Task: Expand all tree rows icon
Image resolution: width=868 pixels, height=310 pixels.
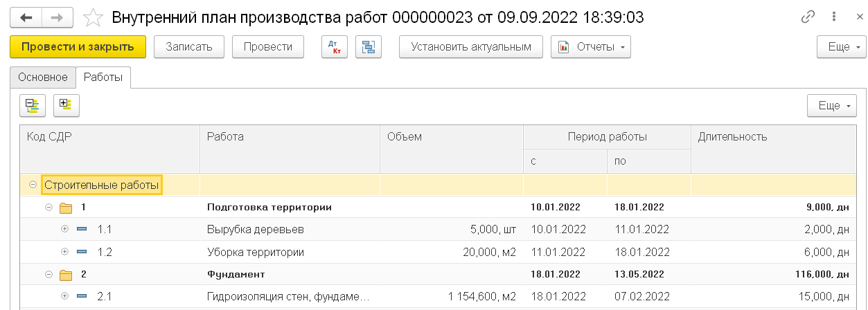Action: click(x=67, y=105)
